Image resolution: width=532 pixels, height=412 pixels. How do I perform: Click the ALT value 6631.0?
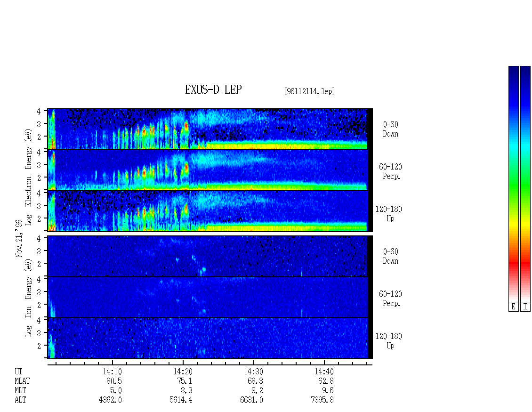251,400
